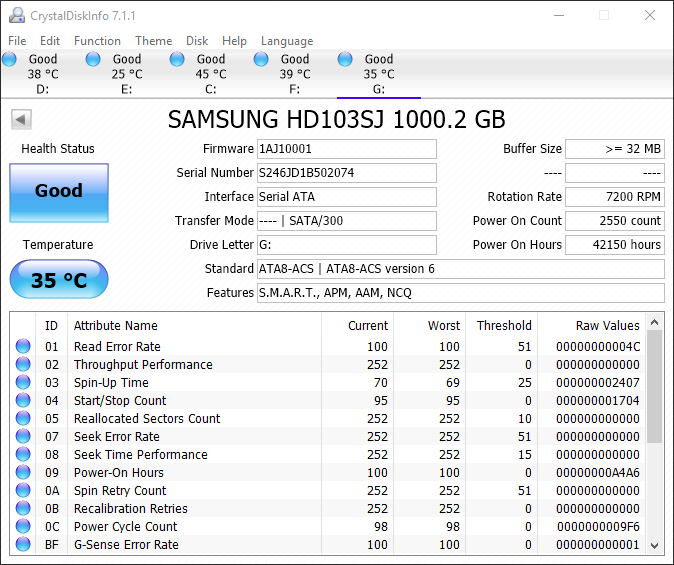Click the Interface field Serial ATA
Viewport: 674px width, 565px height.
pyautogui.click(x=347, y=197)
